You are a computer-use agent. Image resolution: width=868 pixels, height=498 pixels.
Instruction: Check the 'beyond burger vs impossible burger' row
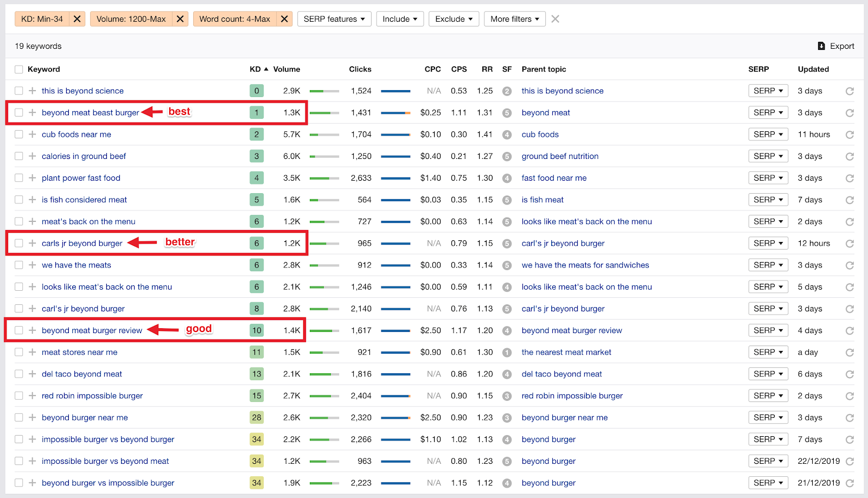pos(19,482)
